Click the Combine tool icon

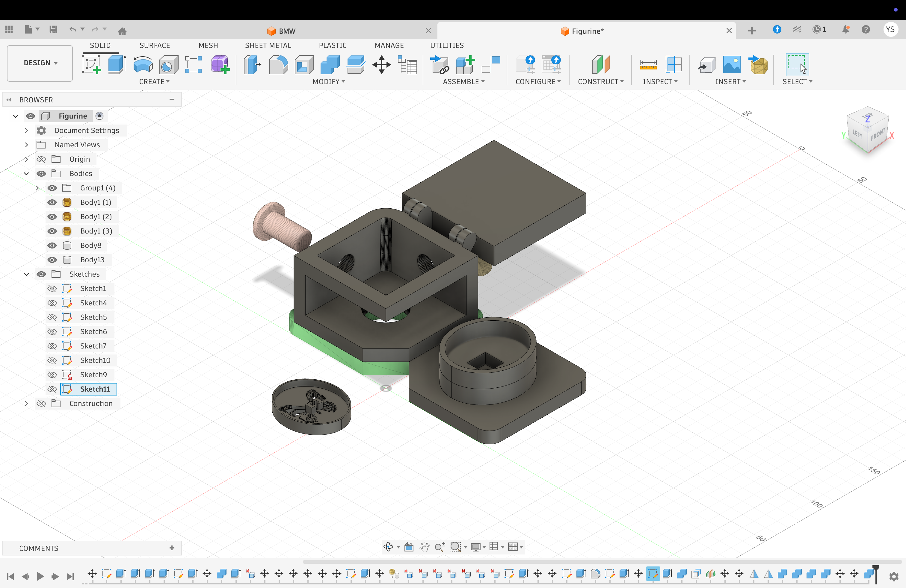[330, 65]
